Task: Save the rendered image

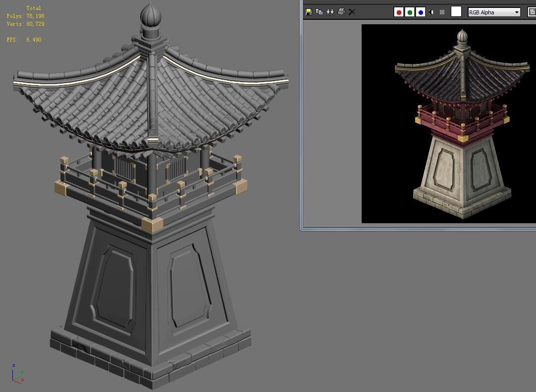Action: pyautogui.click(x=308, y=12)
